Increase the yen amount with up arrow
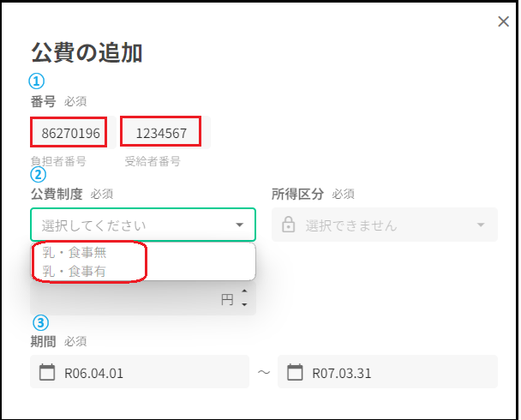Screen dimensions: 521x420 tap(245, 295)
